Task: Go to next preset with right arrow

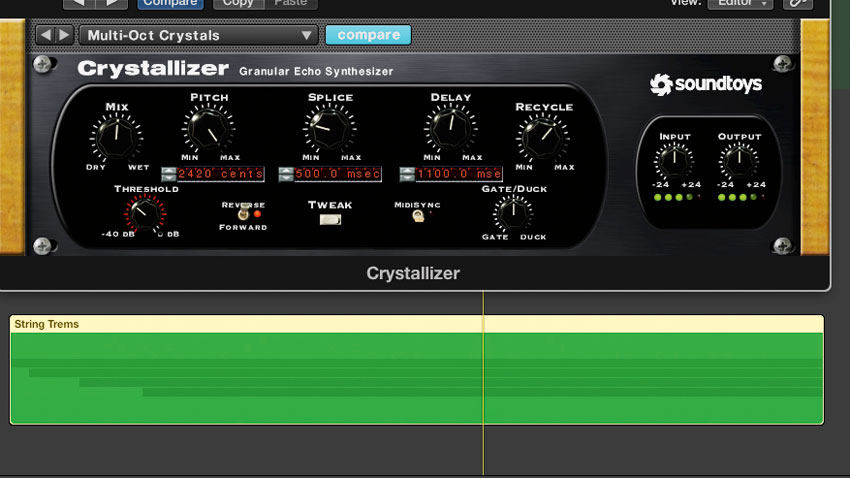Action: pos(64,35)
